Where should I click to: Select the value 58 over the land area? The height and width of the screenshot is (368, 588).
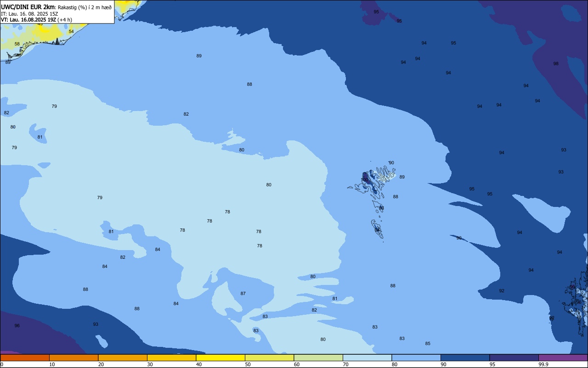17,44
